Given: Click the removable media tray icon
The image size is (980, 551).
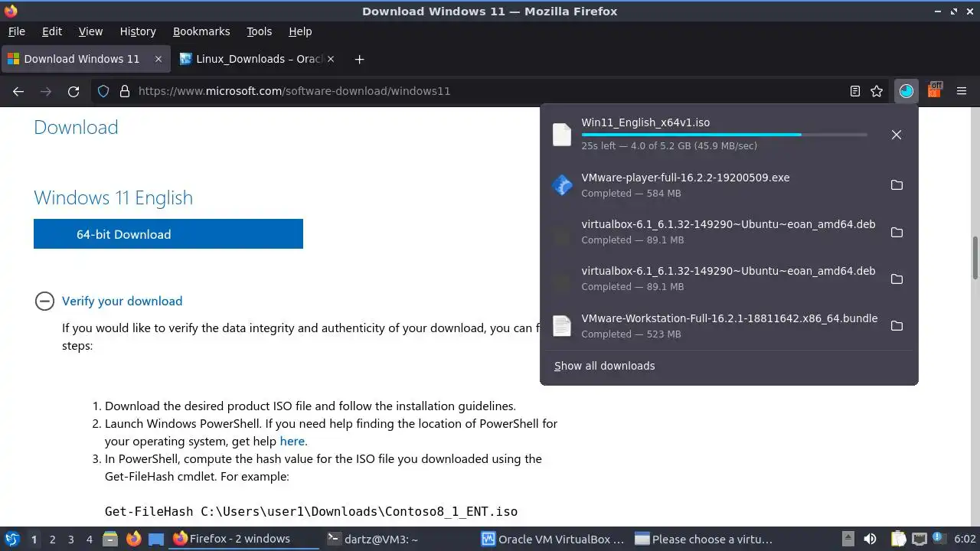Looking at the screenshot, I should [848, 540].
